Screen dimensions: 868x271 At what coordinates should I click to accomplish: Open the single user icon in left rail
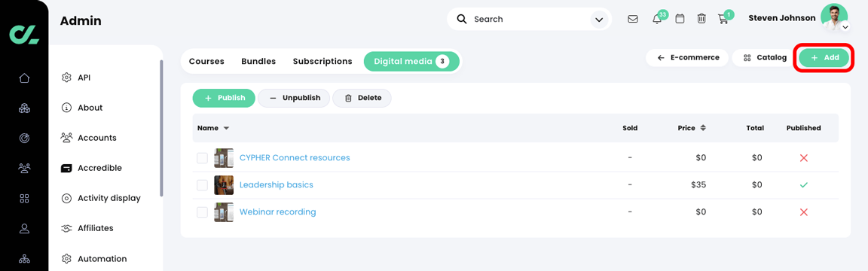[24, 228]
